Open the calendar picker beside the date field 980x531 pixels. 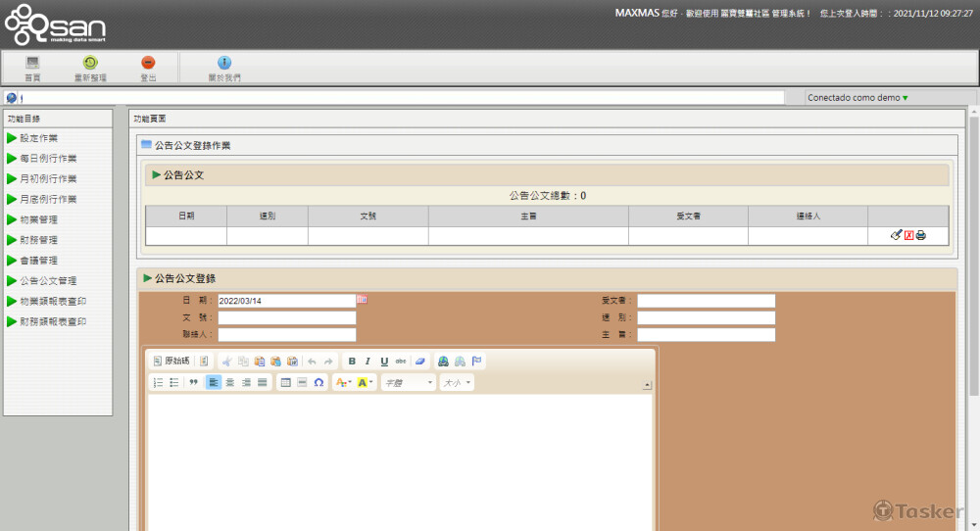click(x=362, y=300)
